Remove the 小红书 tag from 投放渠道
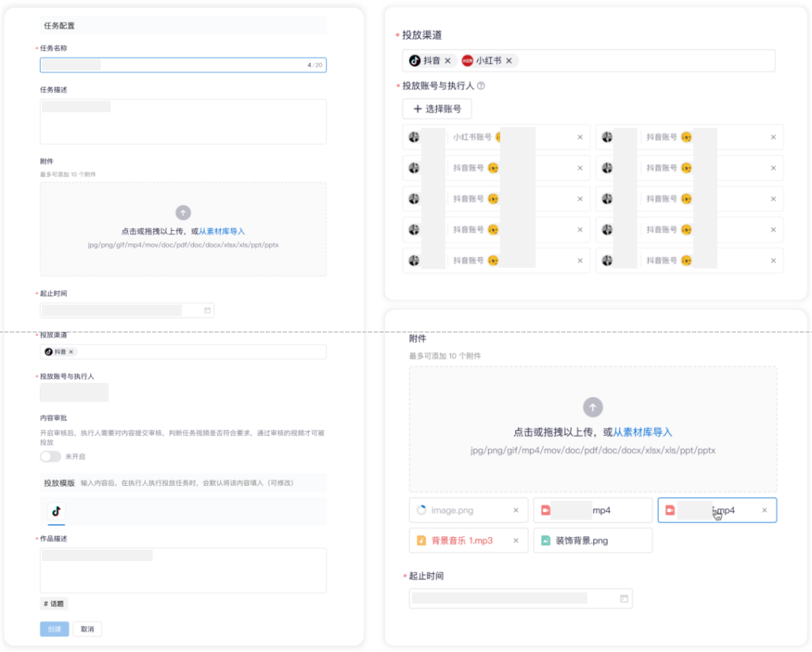The width and height of the screenshot is (812, 652). point(509,61)
